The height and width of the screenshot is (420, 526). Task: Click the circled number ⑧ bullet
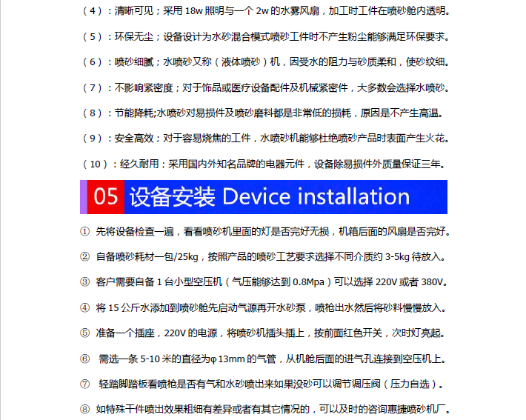[85, 410]
